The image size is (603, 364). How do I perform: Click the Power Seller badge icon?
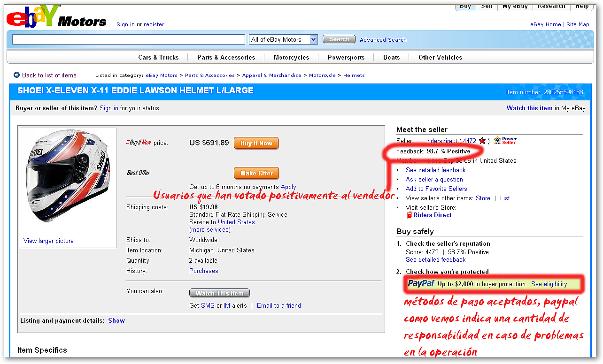tap(505, 140)
